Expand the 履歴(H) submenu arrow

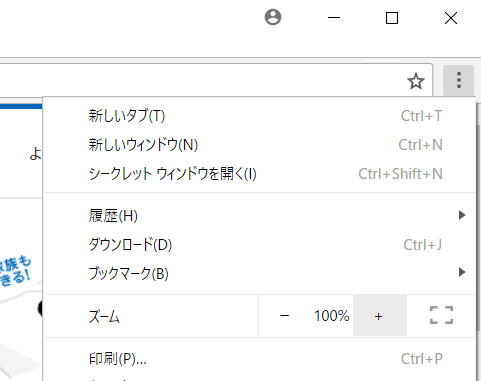coord(462,215)
